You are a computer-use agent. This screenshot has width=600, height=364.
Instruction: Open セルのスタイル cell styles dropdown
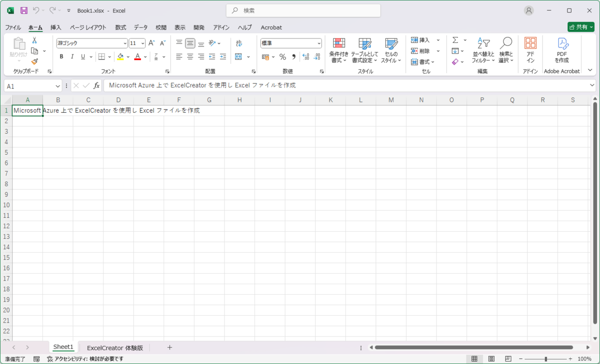(x=391, y=50)
